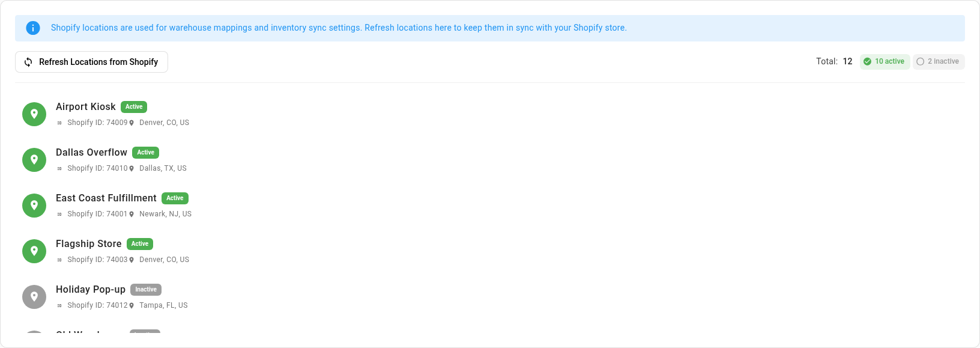The image size is (980, 348).
Task: Click the Flagship Store location name
Action: (89, 243)
